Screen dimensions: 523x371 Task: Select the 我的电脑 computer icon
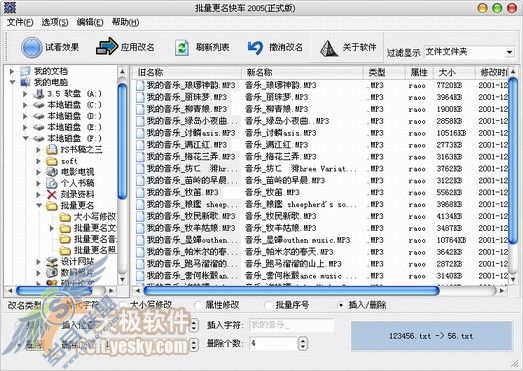25,82
